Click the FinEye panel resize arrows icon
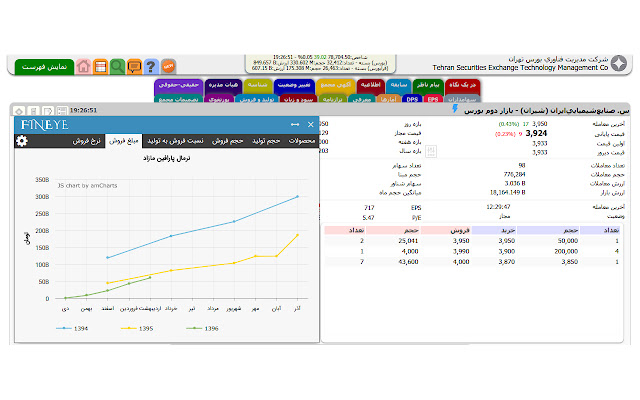Viewport: 640px width, 400px height. pyautogui.click(x=294, y=125)
